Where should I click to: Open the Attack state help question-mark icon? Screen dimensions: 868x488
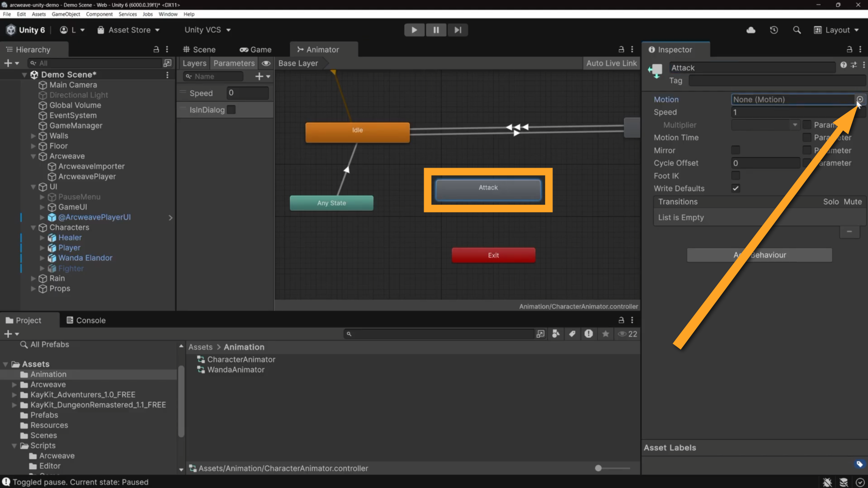tap(843, 65)
